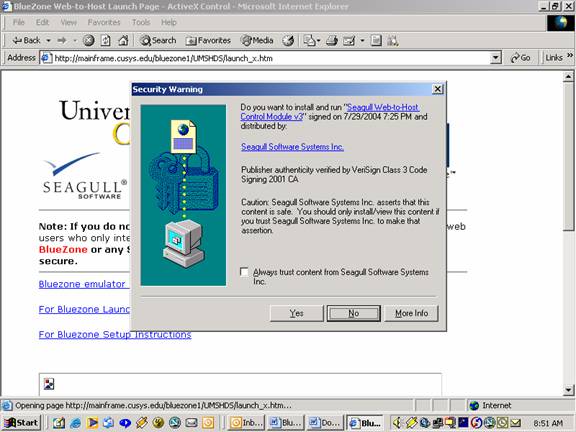
Task: Open the Media toolbar button
Action: coord(257,40)
